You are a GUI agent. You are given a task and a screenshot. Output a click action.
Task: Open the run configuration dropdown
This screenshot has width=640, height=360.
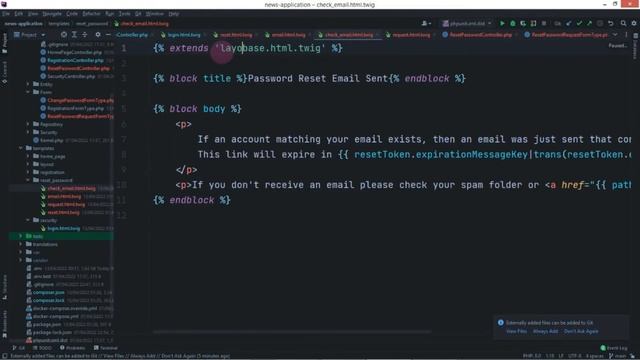point(467,24)
